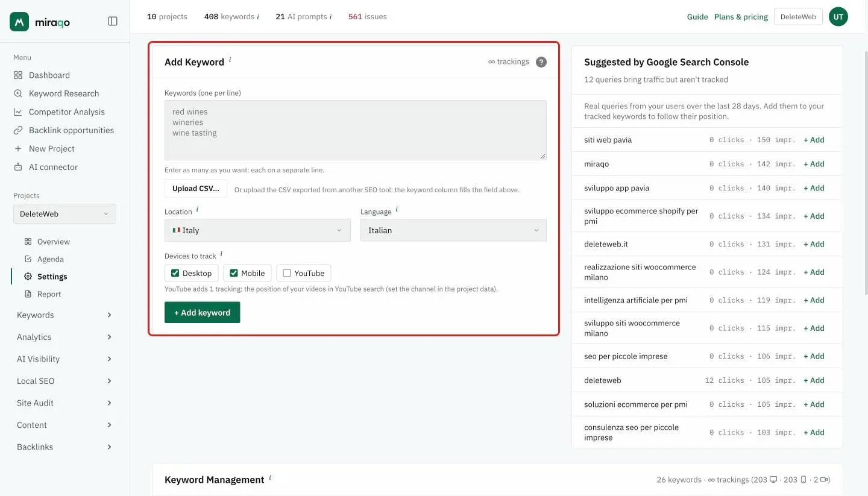Uncheck the Mobile device checkbox
This screenshot has height=496, width=868.
234,273
